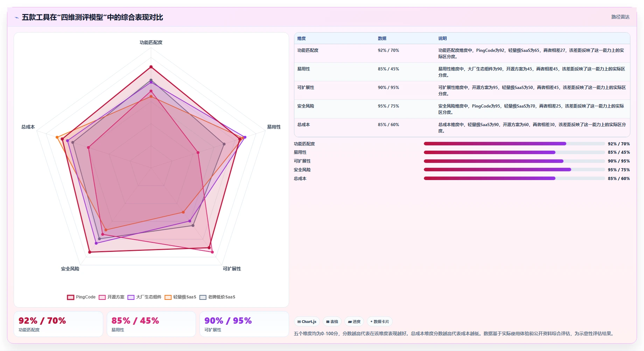Image resolution: width=644 pixels, height=351 pixels.
Task: Select the 易用性 row in the table
Action: 462,72
